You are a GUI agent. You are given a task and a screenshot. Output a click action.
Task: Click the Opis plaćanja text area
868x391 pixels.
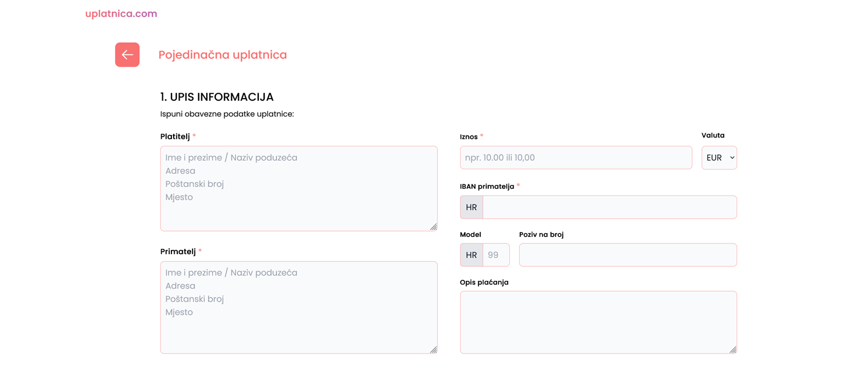[598, 322]
